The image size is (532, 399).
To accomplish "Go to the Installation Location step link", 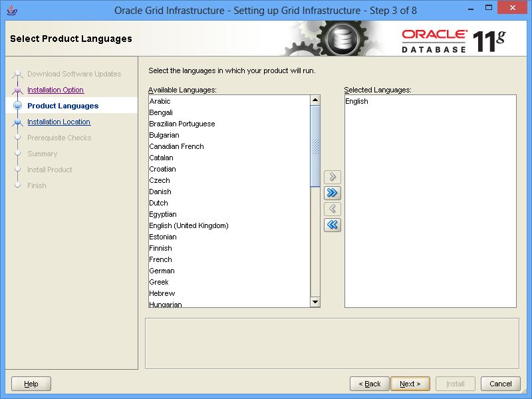I will pyautogui.click(x=59, y=122).
